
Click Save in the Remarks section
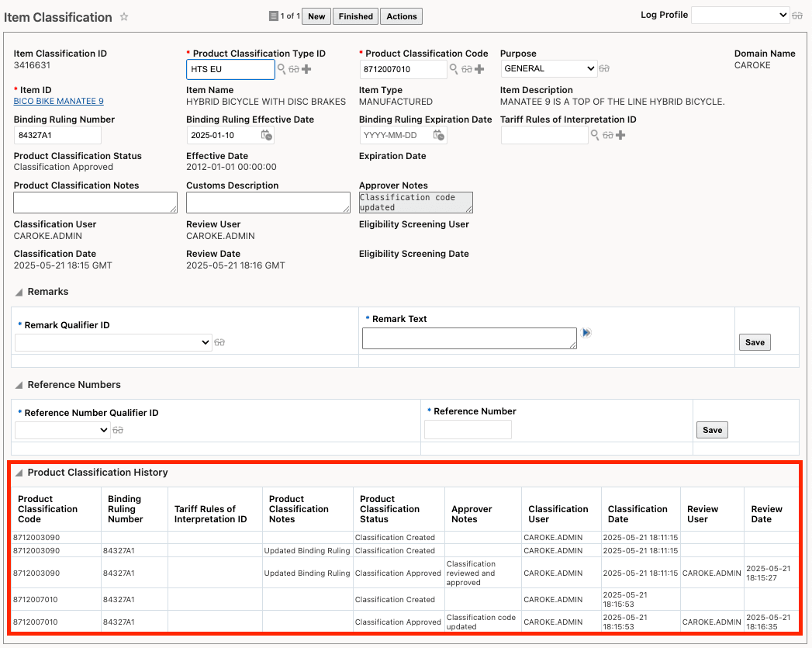tap(755, 342)
